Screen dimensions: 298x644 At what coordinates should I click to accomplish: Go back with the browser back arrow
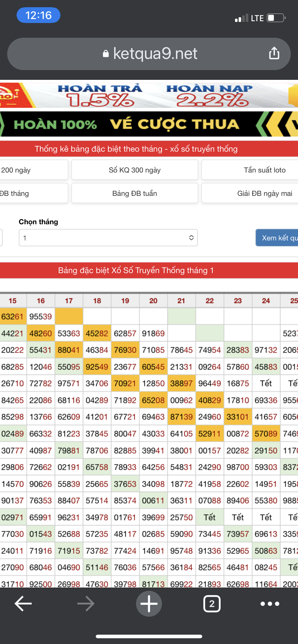(x=23, y=603)
